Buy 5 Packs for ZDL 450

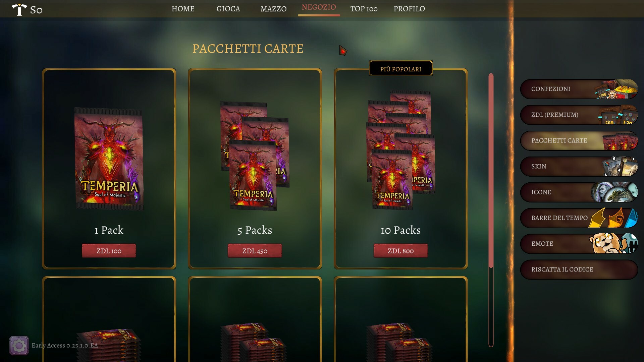255,251
